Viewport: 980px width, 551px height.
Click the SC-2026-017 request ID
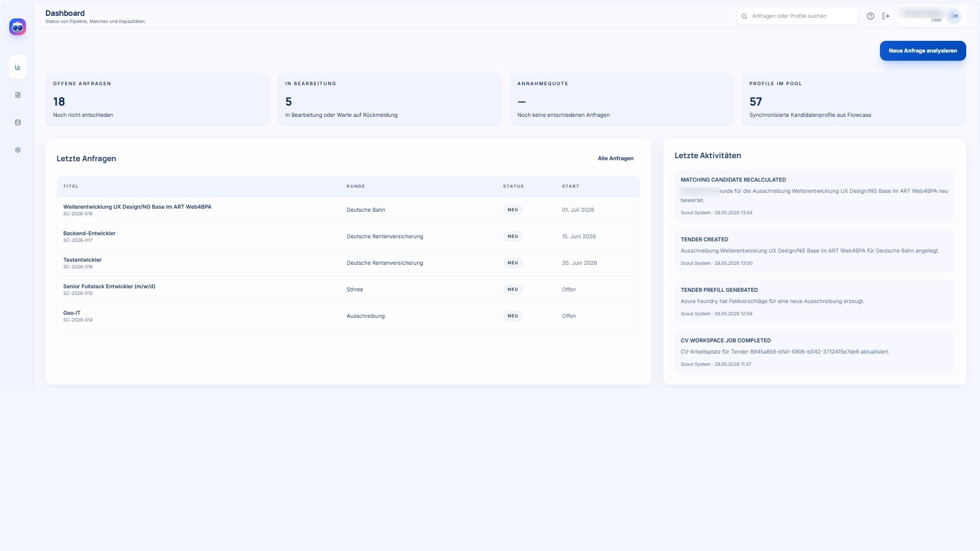tap(78, 240)
